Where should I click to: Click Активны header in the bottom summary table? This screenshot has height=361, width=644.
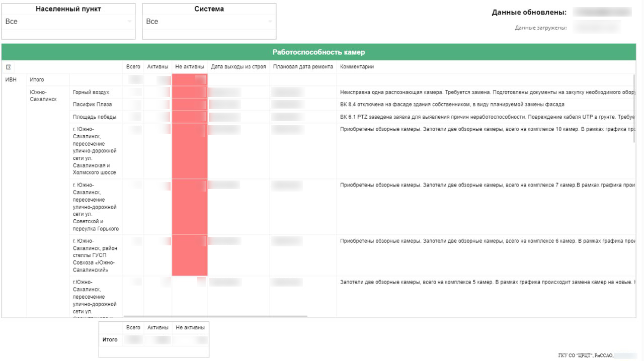[157, 328]
